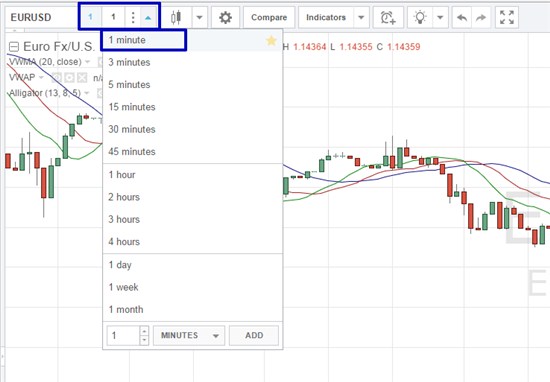Screen dimensions: 550x382
Task: Collapse the interval dropdown with blue arrow
Action: 148,17
